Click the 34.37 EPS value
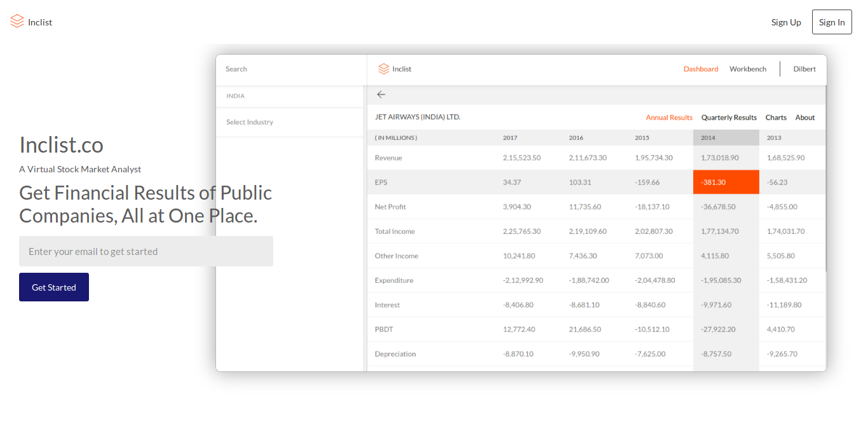 click(512, 182)
